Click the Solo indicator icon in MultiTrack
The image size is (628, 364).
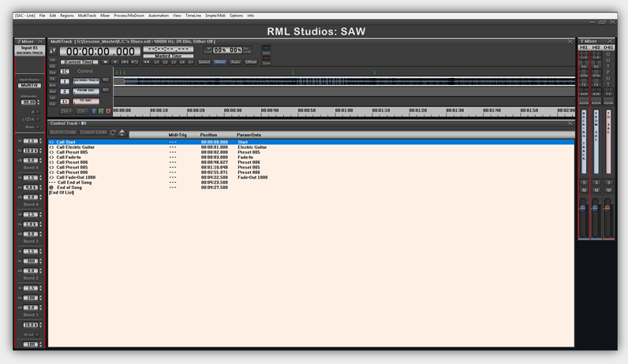tap(266, 48)
